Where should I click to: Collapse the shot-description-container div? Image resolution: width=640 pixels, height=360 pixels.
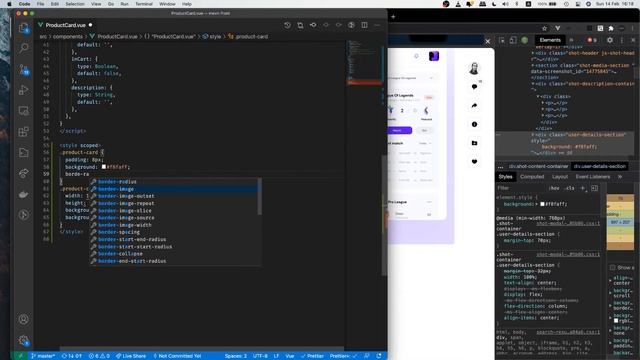[533, 84]
